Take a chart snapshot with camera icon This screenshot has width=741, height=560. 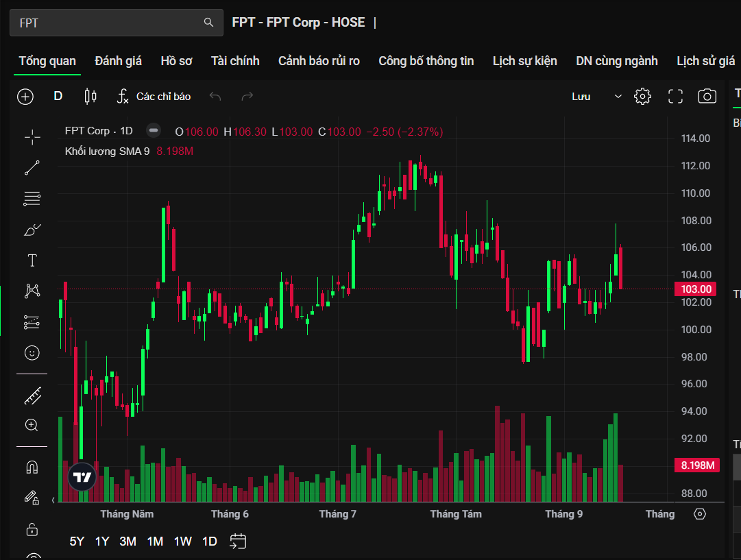click(707, 97)
